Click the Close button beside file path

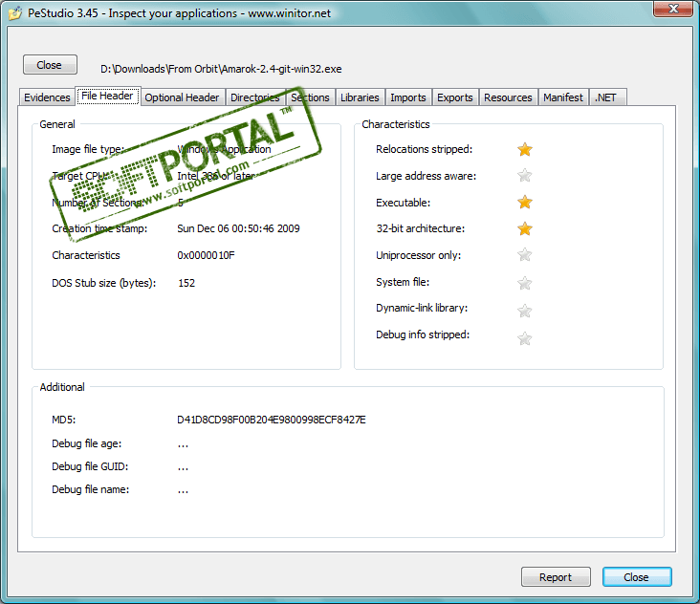coord(50,65)
